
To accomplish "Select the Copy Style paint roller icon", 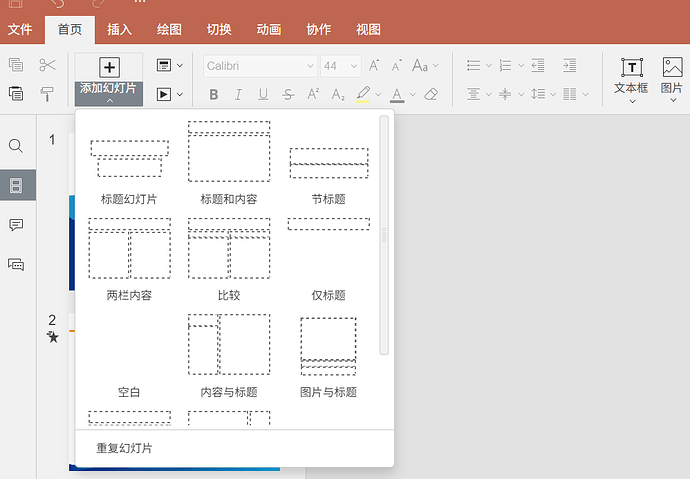I will coord(47,94).
